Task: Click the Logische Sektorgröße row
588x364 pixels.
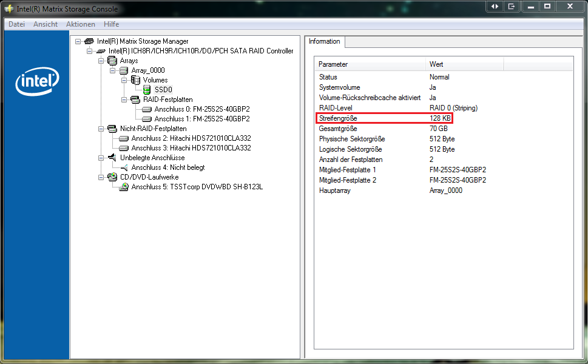Action: pyautogui.click(x=444, y=149)
